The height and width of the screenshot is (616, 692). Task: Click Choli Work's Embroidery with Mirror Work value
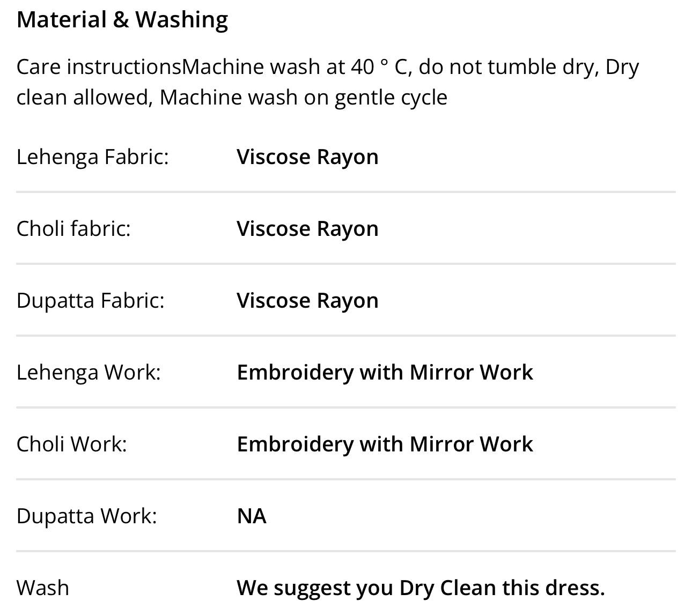385,444
